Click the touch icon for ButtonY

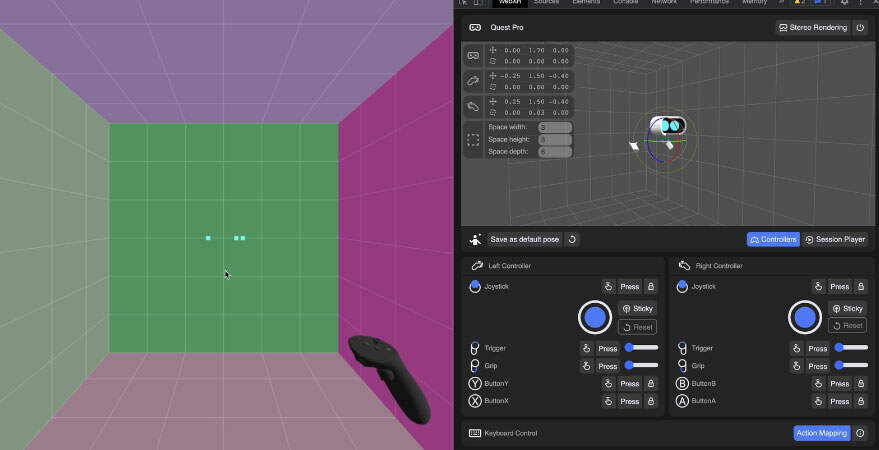[608, 384]
